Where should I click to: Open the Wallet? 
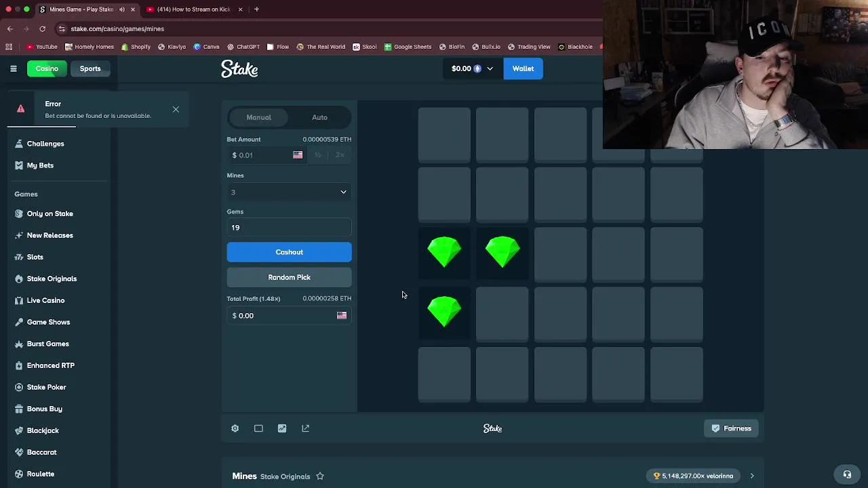click(x=523, y=68)
